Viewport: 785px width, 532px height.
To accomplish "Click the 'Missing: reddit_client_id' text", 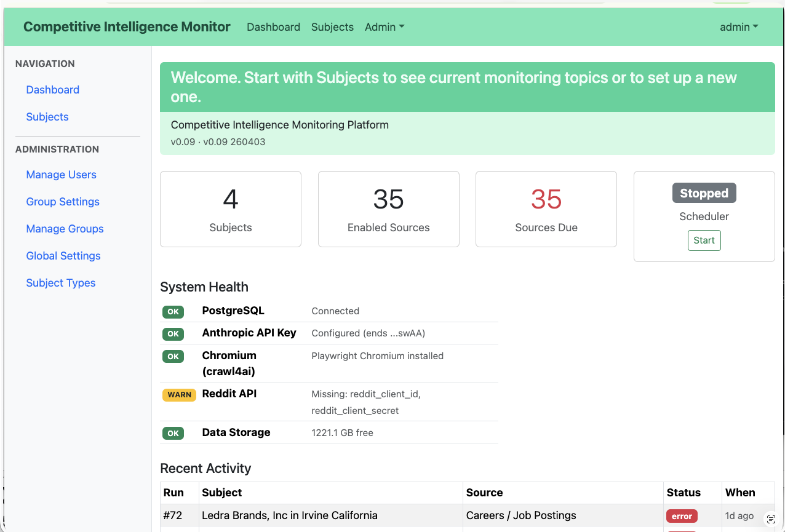I will (366, 394).
